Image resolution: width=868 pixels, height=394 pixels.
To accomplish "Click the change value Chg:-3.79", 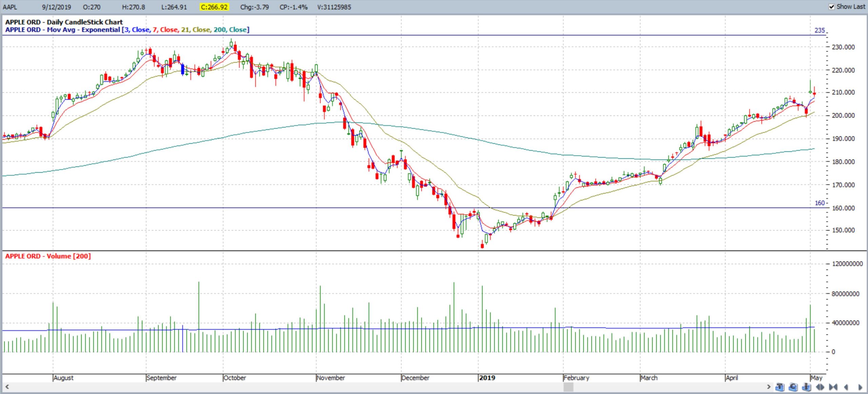I will [254, 7].
